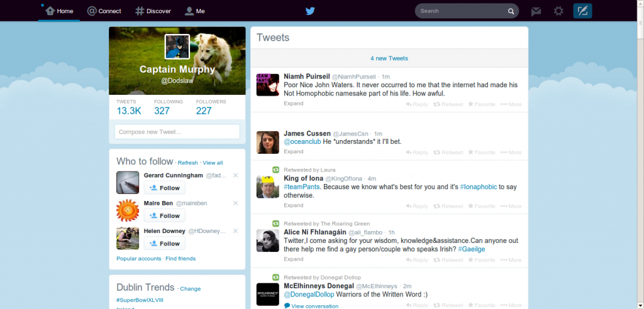
Task: Open the #teamPants hashtag
Action: click(301, 187)
